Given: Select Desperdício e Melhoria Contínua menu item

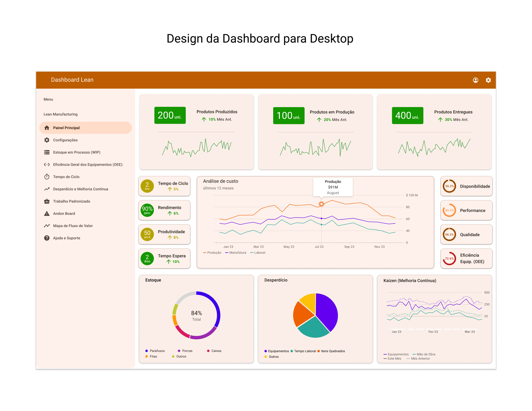Looking at the screenshot, I should click(x=80, y=189).
